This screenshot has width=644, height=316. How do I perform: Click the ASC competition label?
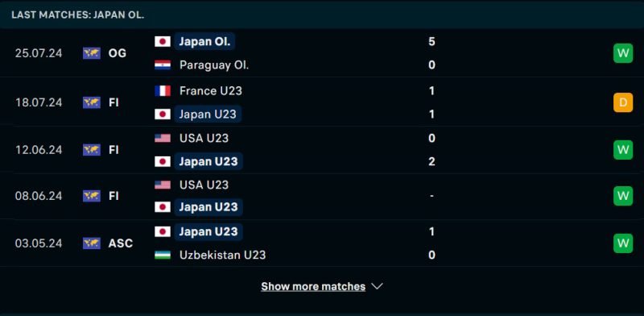click(120, 243)
